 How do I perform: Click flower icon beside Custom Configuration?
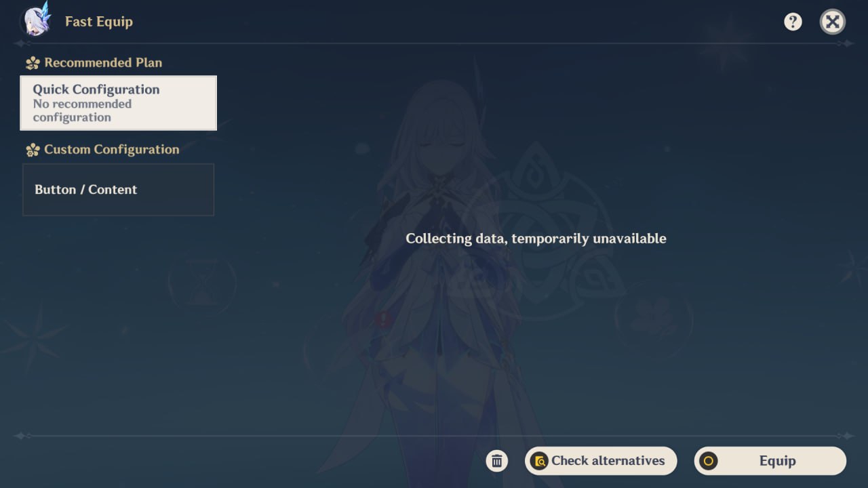(33, 150)
